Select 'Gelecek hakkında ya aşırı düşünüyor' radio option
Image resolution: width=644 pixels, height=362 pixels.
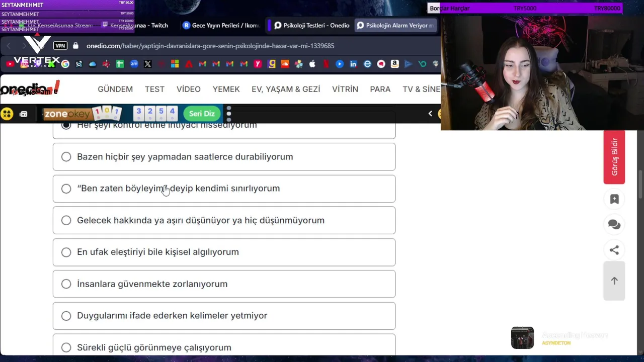[66, 220]
